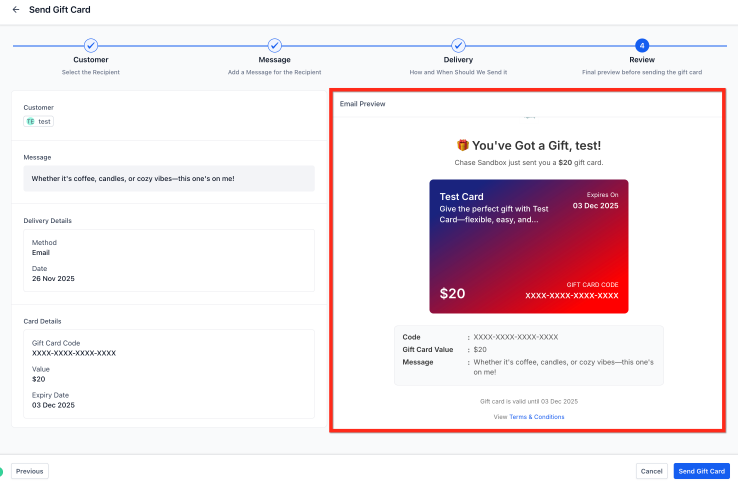Click the Card Details gift card code value
Image resolution: width=738 pixels, height=482 pixels.
pyautogui.click(x=74, y=353)
